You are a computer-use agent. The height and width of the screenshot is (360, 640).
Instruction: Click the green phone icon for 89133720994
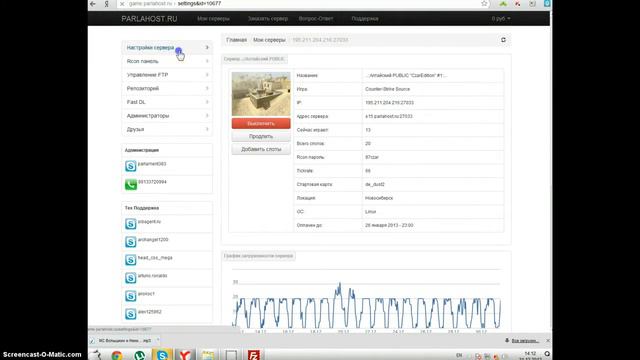click(x=131, y=184)
